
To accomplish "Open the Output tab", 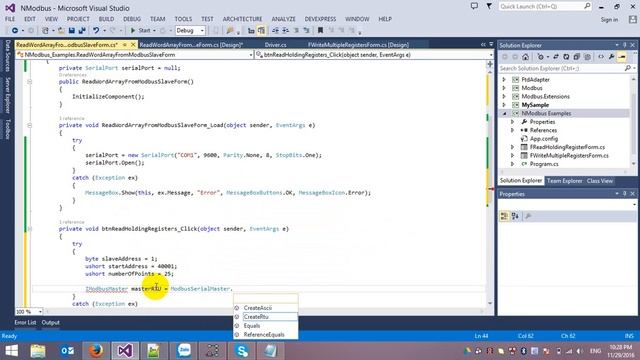I will (51, 322).
